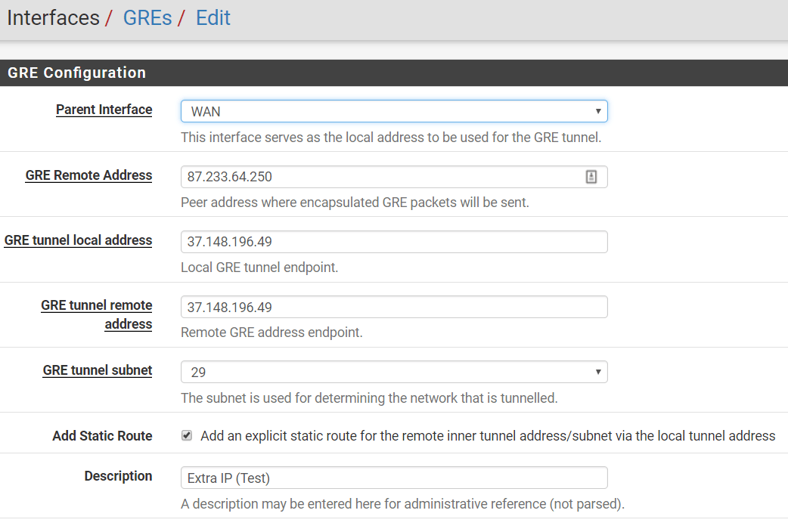Click the Parent Interface label

coord(104,110)
